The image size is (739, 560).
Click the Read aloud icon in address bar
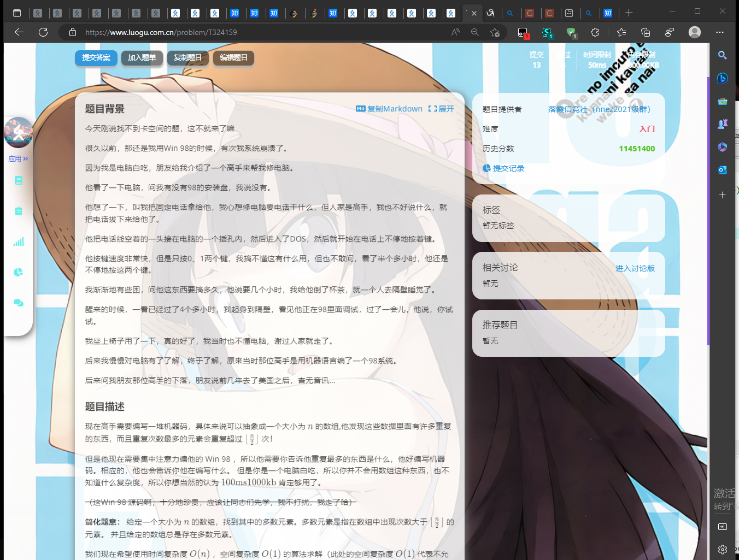tap(455, 32)
